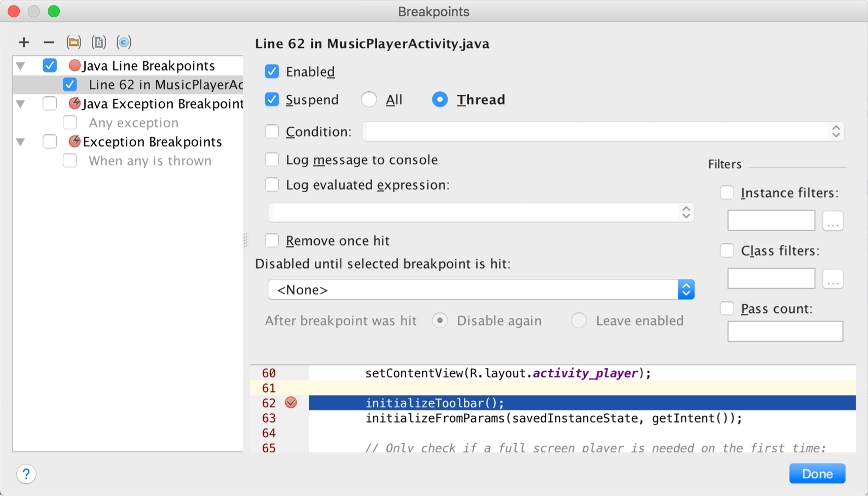Click the breakpoint marker on line 62
Image resolution: width=868 pixels, height=496 pixels.
[x=291, y=403]
